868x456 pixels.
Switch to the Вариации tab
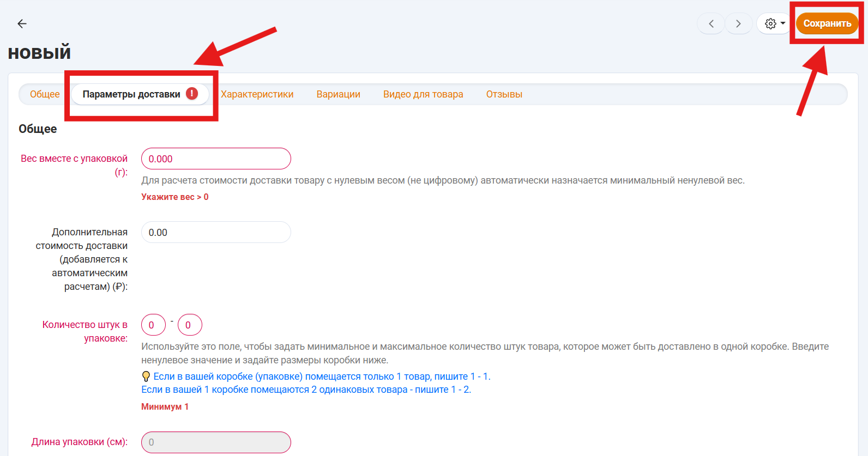pos(338,94)
